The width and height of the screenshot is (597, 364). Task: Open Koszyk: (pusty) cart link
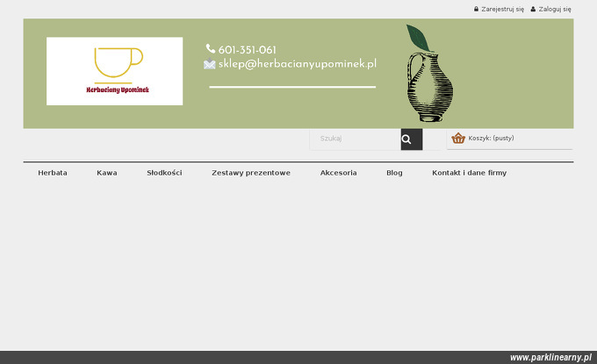tap(491, 138)
